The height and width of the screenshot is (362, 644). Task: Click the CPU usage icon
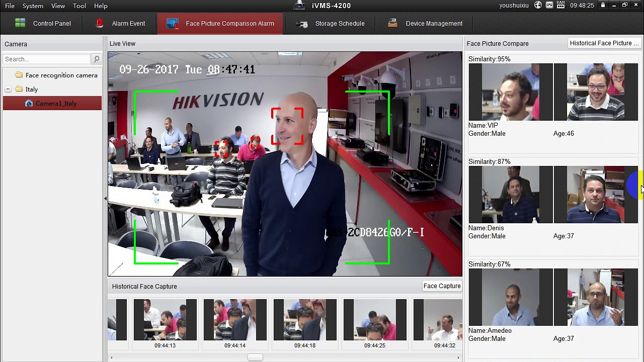click(x=549, y=6)
